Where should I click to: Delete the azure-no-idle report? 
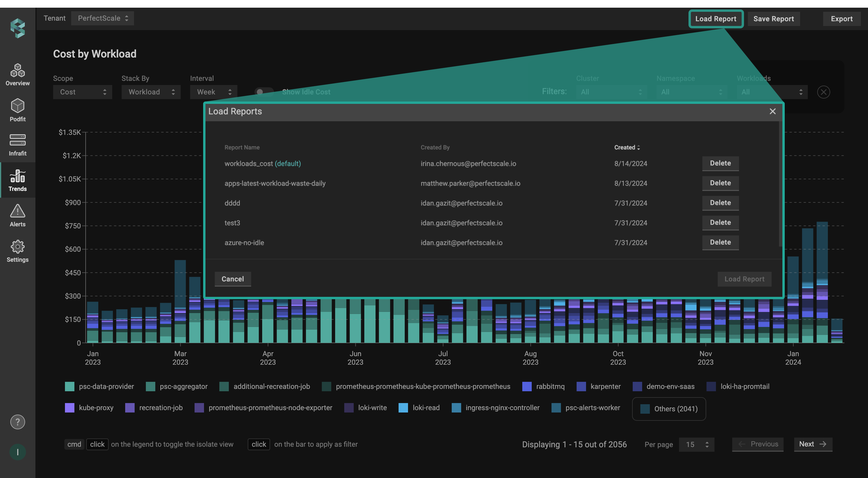coord(720,242)
